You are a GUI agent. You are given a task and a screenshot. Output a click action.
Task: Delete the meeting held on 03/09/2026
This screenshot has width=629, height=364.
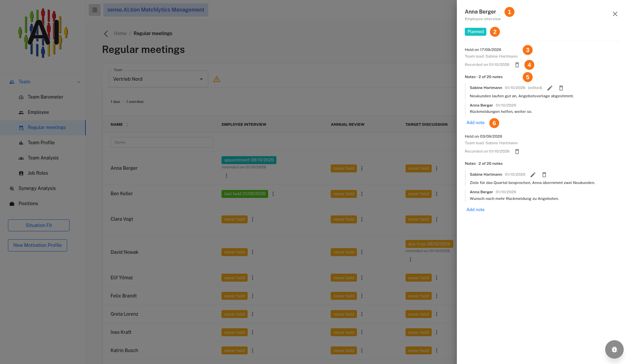(517, 152)
